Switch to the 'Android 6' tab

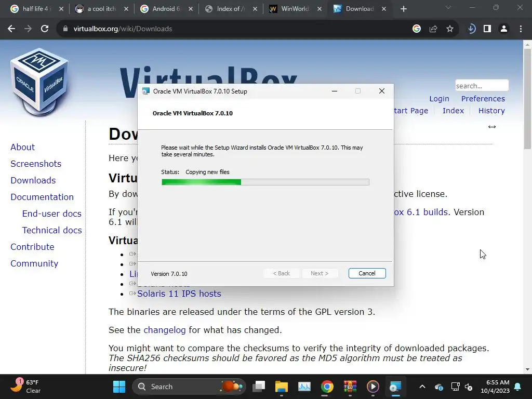pyautogui.click(x=166, y=9)
